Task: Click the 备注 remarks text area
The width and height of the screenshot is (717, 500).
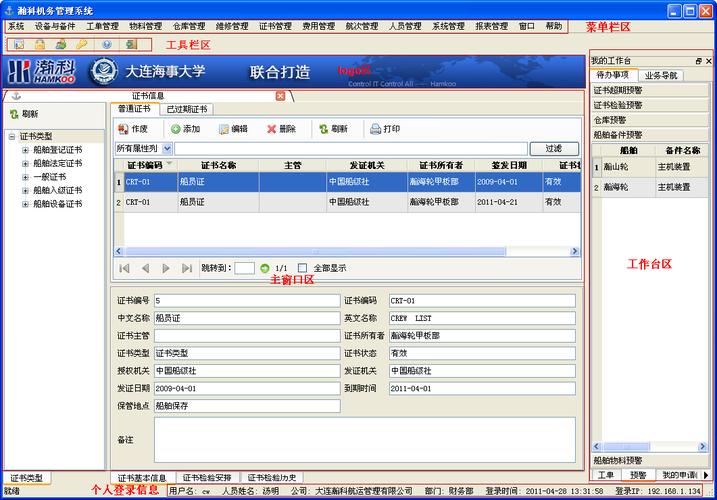Action: coord(364,440)
